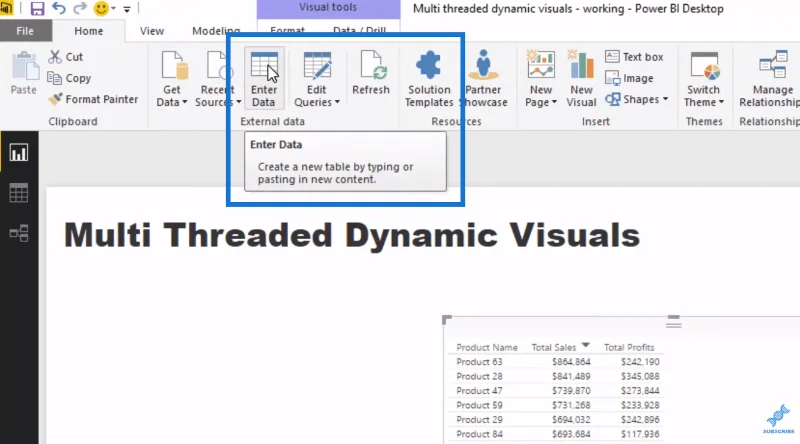The image size is (800, 444).
Task: Click Enter Data to create a table
Action: click(x=264, y=79)
